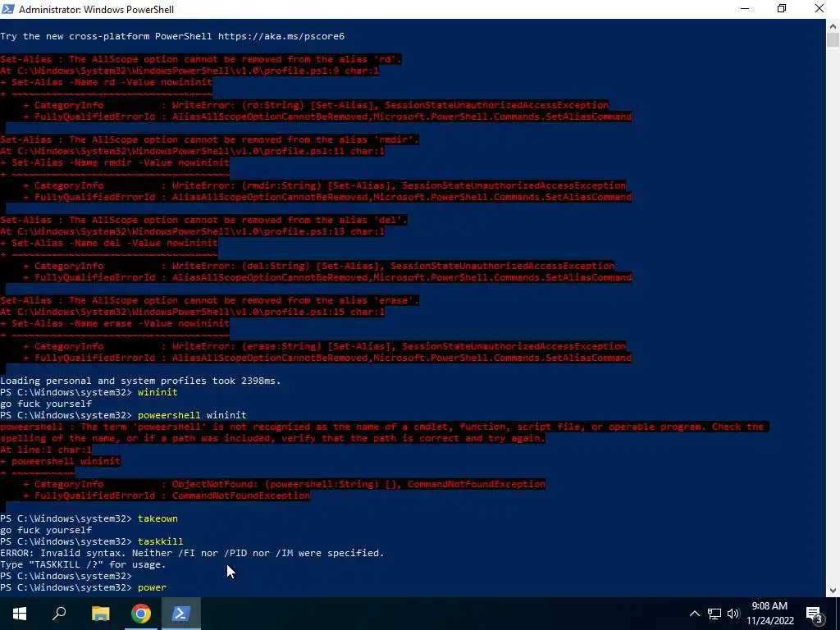The height and width of the screenshot is (630, 840).
Task: Click 'profile.ps1:9 char:1' error location line
Action: click(x=189, y=71)
